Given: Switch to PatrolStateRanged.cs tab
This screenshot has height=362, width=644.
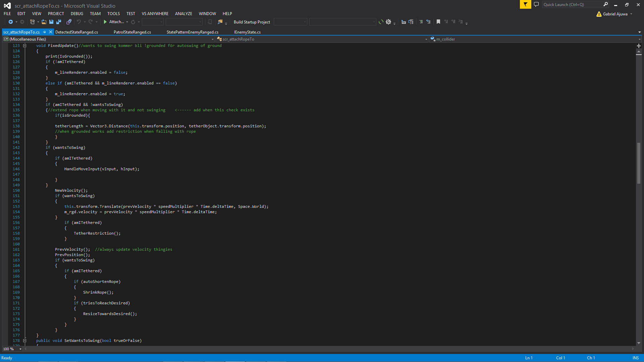Looking at the screenshot, I should 132,32.
